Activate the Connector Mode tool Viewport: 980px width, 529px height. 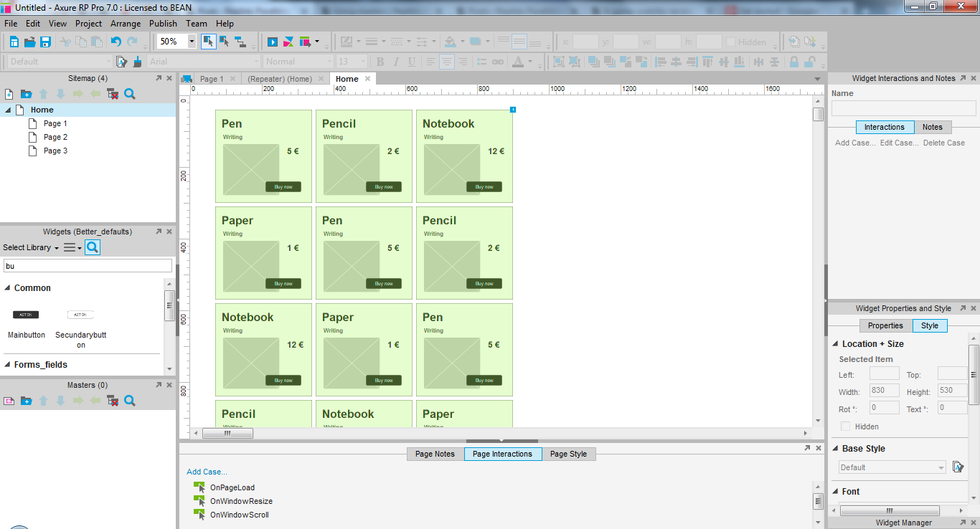240,42
